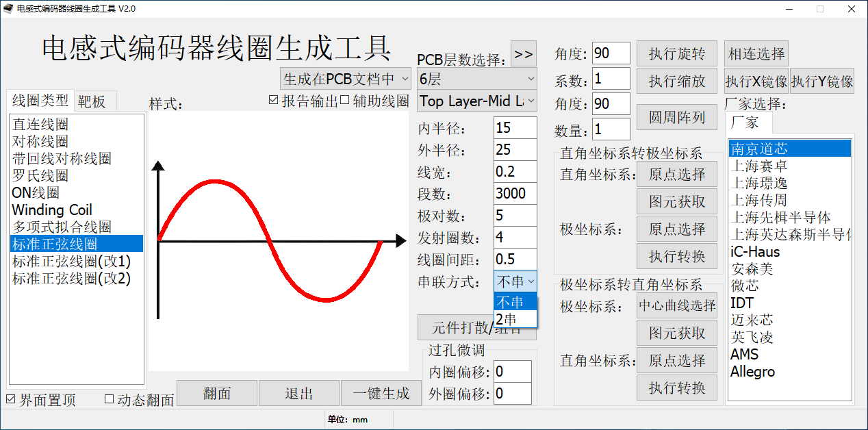Select 安森美 in vendor list
The width and height of the screenshot is (868, 430).
click(x=790, y=268)
